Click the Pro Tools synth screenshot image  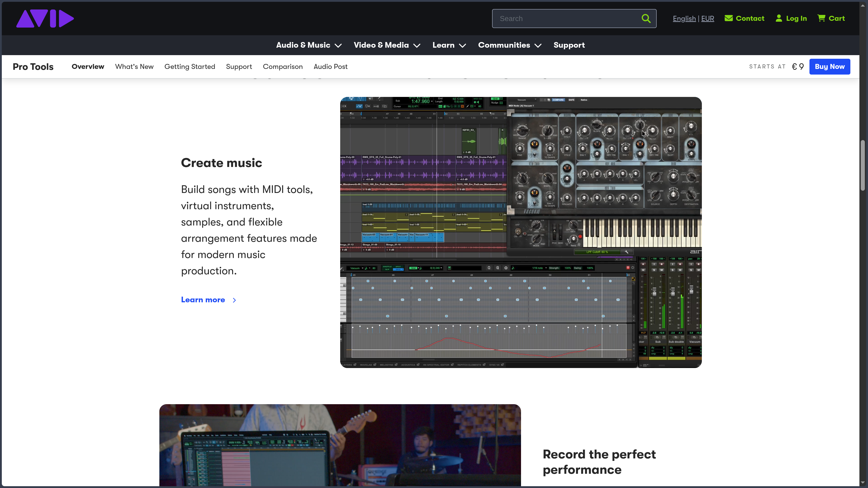pos(521,232)
